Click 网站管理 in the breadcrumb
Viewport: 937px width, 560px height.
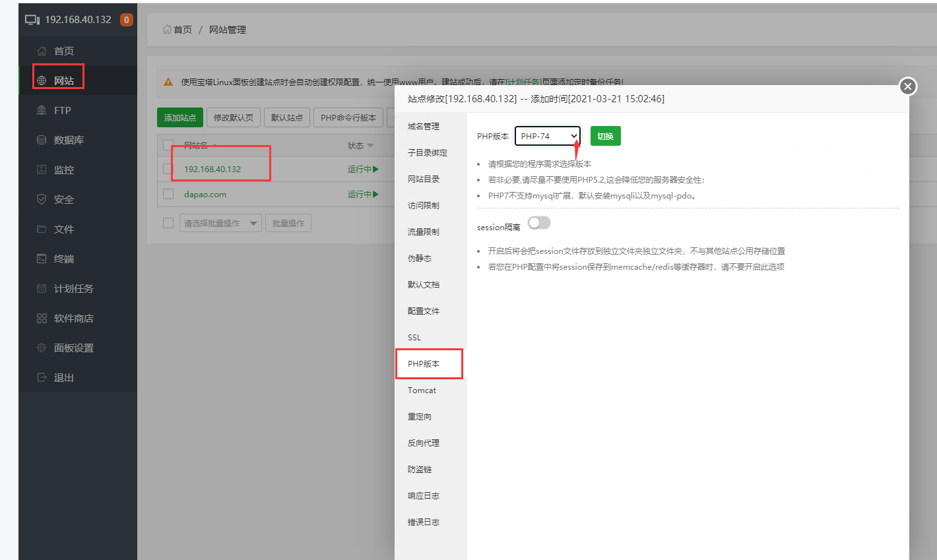(228, 30)
